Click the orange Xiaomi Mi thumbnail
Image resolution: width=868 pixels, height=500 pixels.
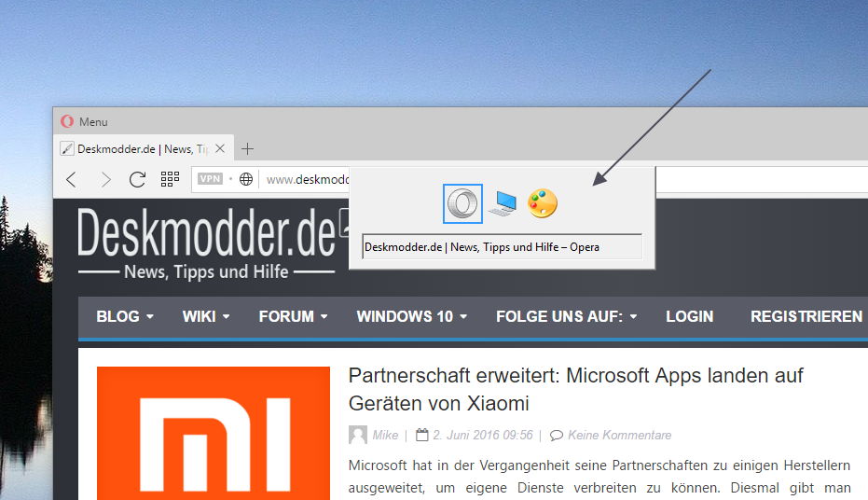click(214, 433)
